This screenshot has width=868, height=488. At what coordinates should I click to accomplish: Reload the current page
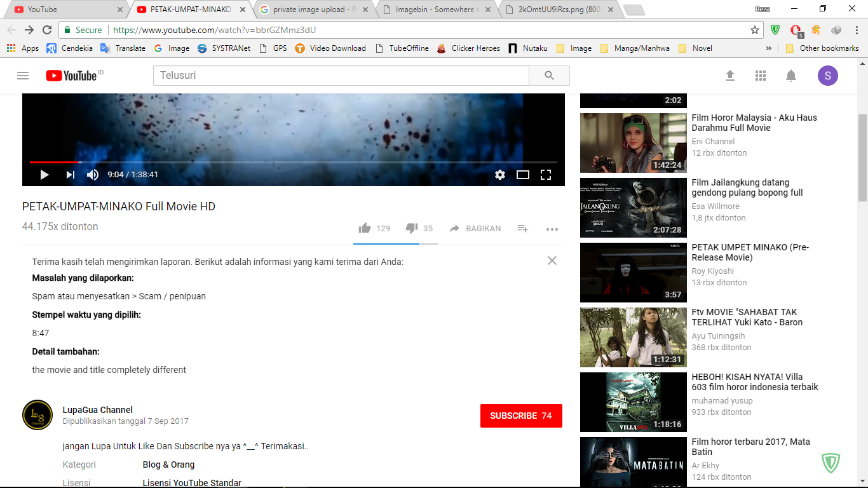tap(47, 30)
